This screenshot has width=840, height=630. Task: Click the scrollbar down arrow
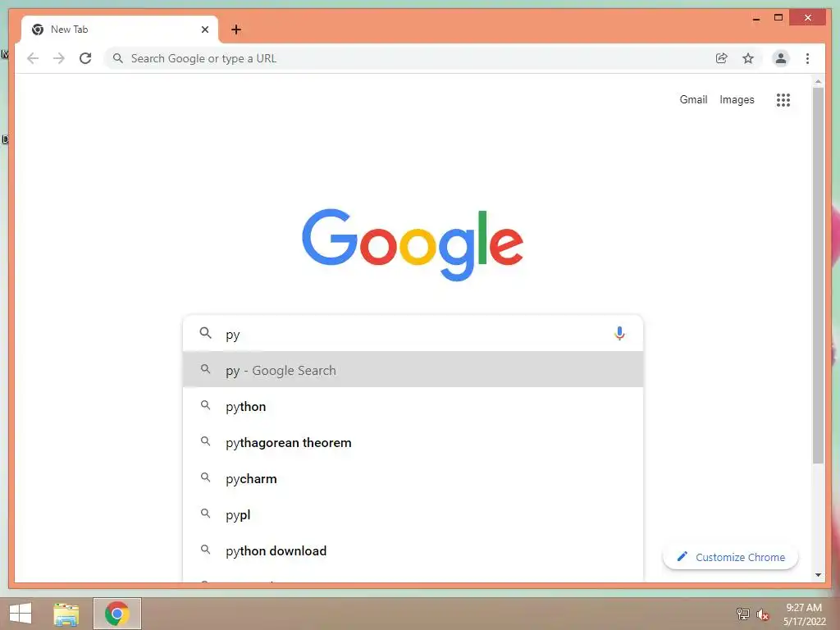click(x=818, y=575)
